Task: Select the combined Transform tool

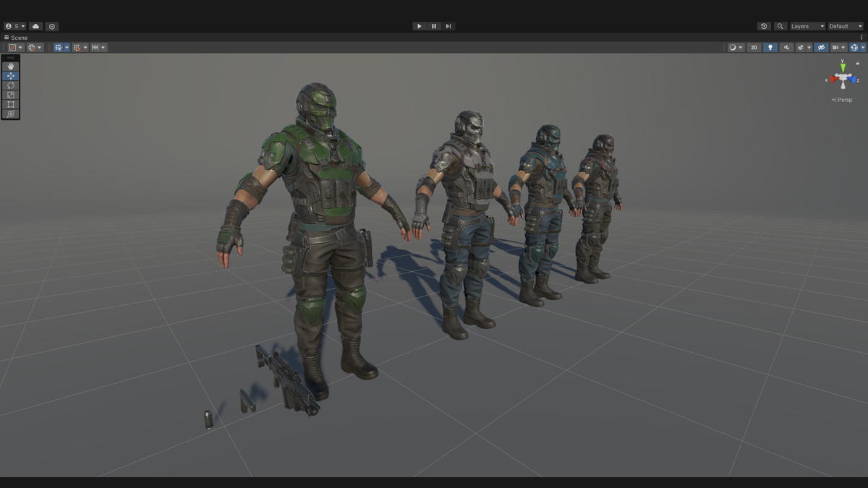Action: (x=10, y=114)
